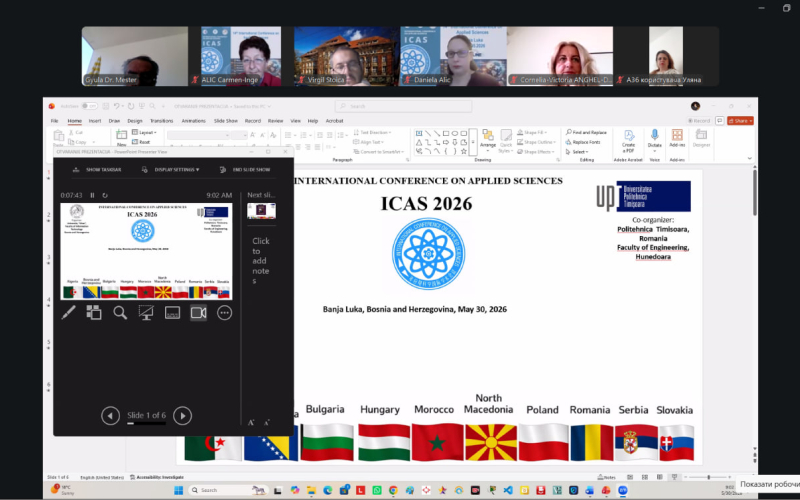The width and height of the screenshot is (800, 500).
Task: Collapse the ribbon chevron
Action: click(749, 158)
